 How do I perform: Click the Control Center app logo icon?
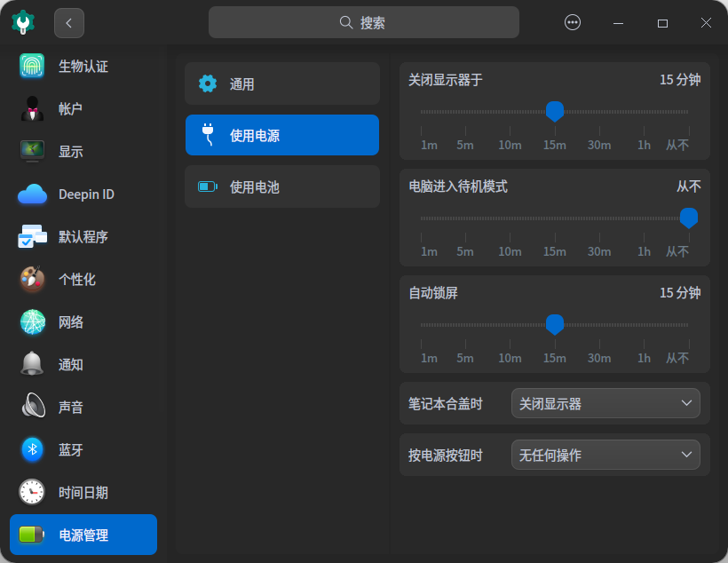23,22
